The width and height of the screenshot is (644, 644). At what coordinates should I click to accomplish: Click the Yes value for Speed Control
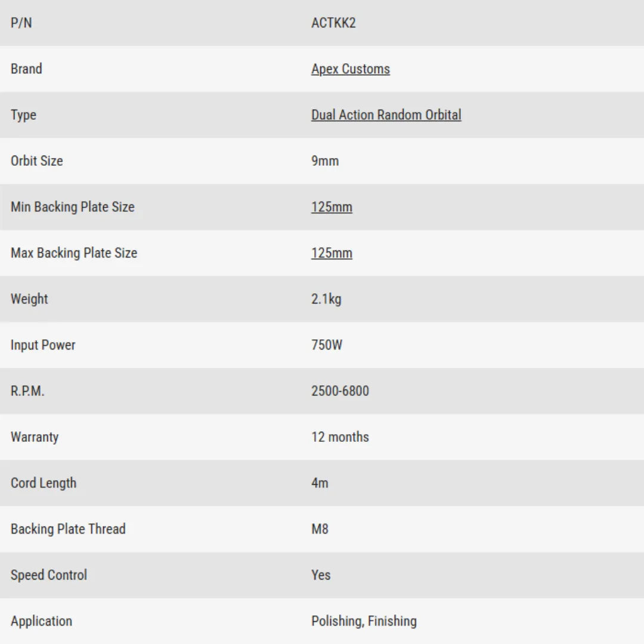[321, 575]
